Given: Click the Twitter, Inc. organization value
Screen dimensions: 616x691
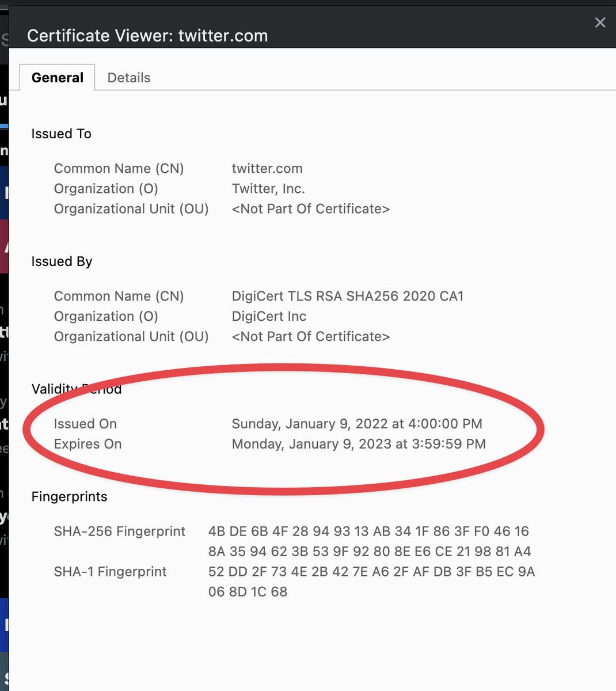Looking at the screenshot, I should [x=268, y=188].
